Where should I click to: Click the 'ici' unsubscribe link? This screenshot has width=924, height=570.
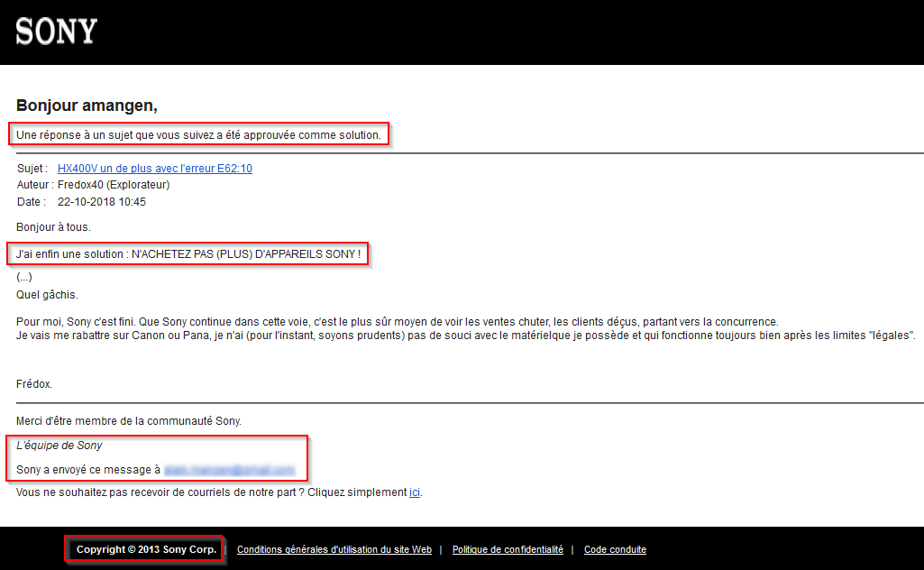(415, 492)
